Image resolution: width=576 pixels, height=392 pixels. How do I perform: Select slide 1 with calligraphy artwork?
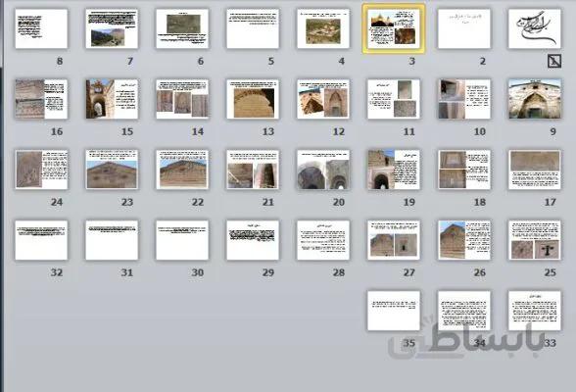[x=535, y=28]
